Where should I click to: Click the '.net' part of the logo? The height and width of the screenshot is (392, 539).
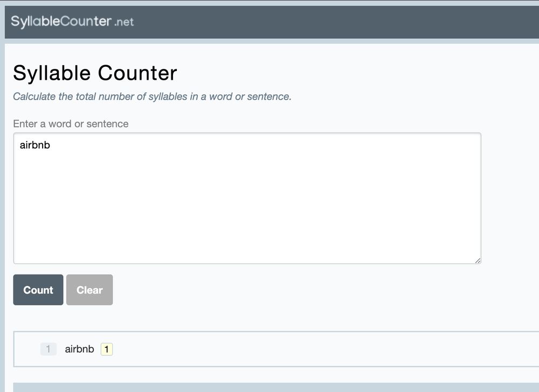click(124, 22)
